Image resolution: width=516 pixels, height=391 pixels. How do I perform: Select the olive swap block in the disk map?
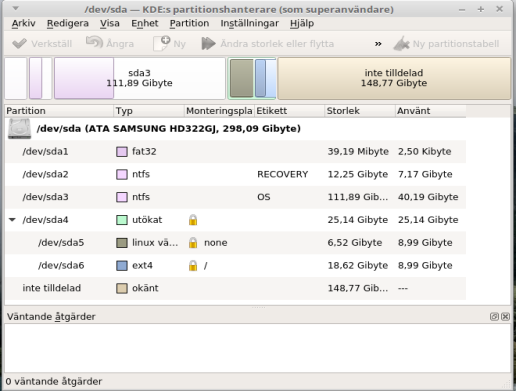pos(242,78)
